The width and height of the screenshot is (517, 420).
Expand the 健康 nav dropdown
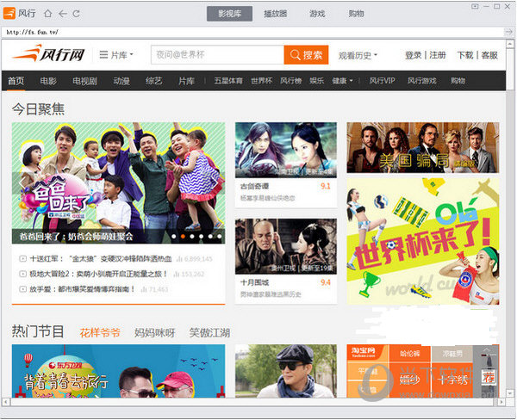342,81
